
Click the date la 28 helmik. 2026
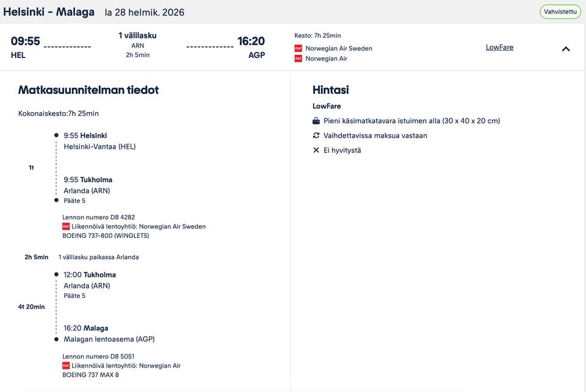144,12
